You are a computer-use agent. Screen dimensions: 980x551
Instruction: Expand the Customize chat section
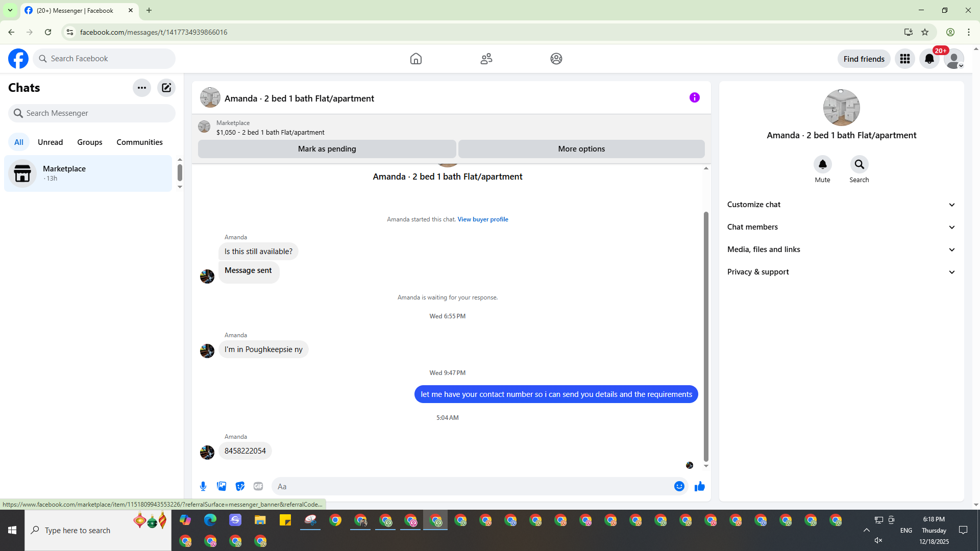pyautogui.click(x=842, y=205)
